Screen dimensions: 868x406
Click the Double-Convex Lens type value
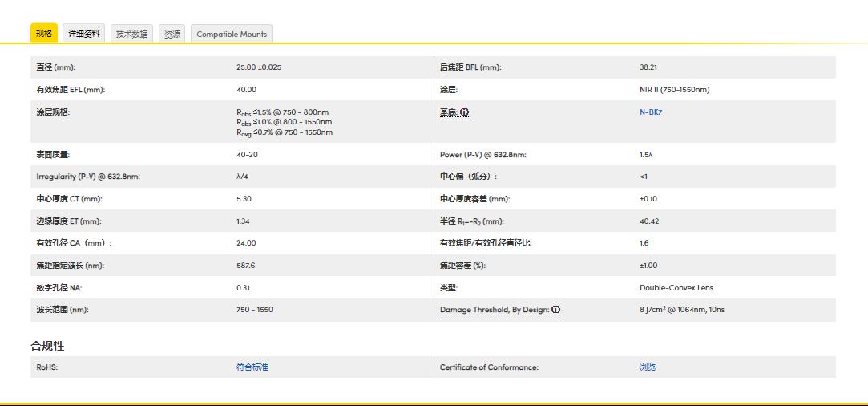pos(676,287)
